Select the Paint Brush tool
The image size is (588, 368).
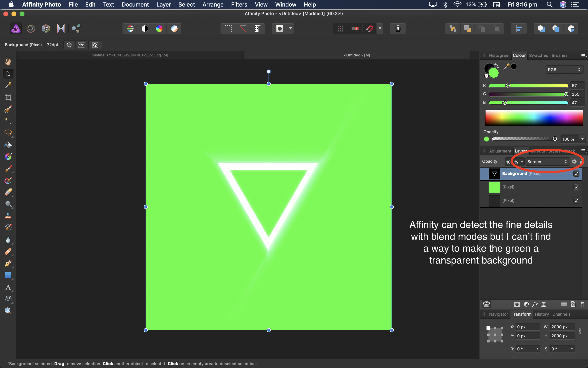8,168
